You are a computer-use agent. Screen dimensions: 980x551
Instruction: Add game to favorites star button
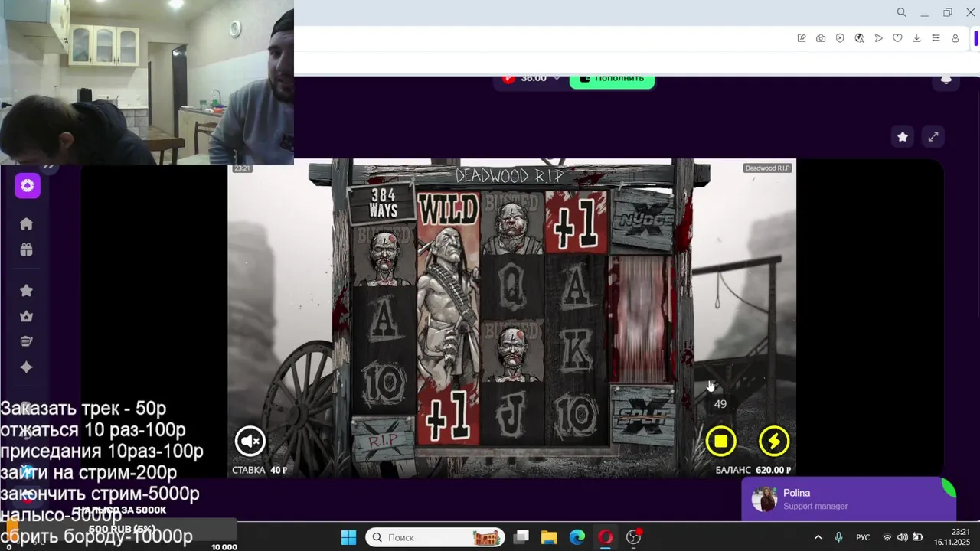903,136
